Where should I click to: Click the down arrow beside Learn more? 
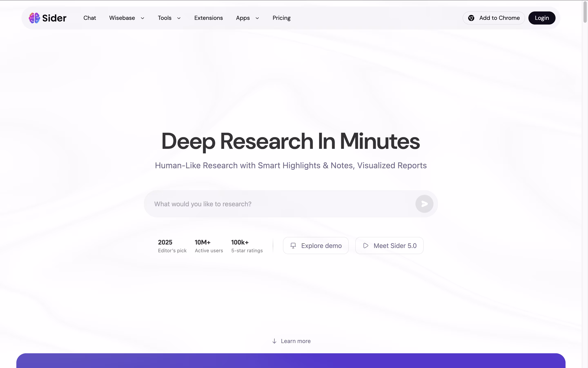274,341
